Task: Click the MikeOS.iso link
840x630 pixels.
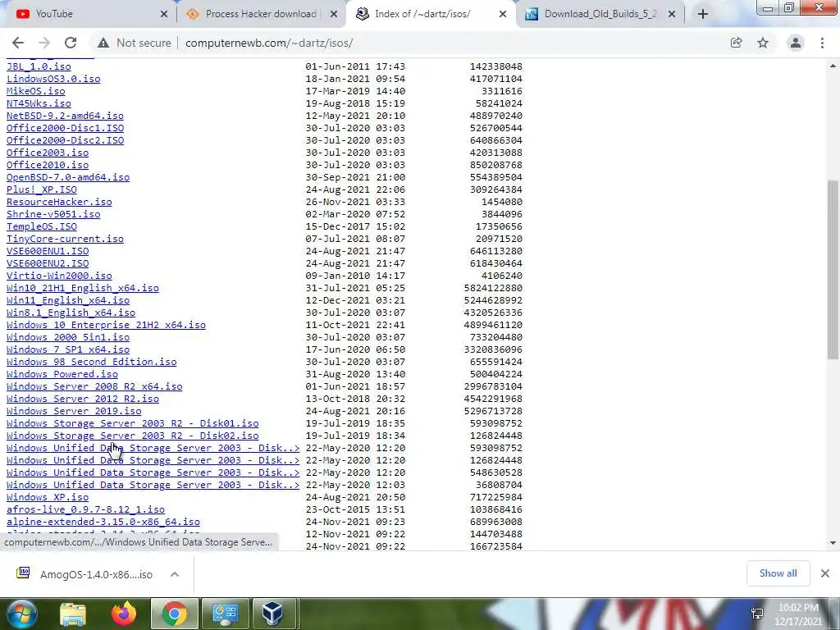Action: [x=36, y=91]
